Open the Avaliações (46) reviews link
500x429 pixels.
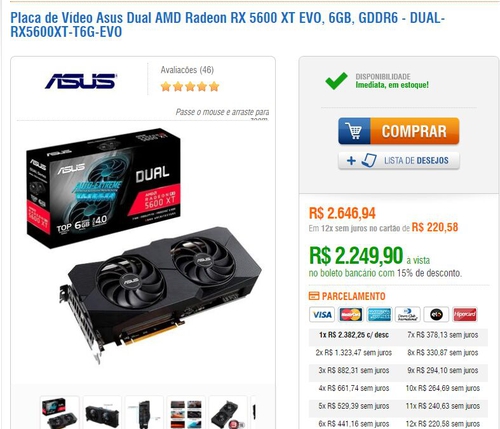(187, 70)
